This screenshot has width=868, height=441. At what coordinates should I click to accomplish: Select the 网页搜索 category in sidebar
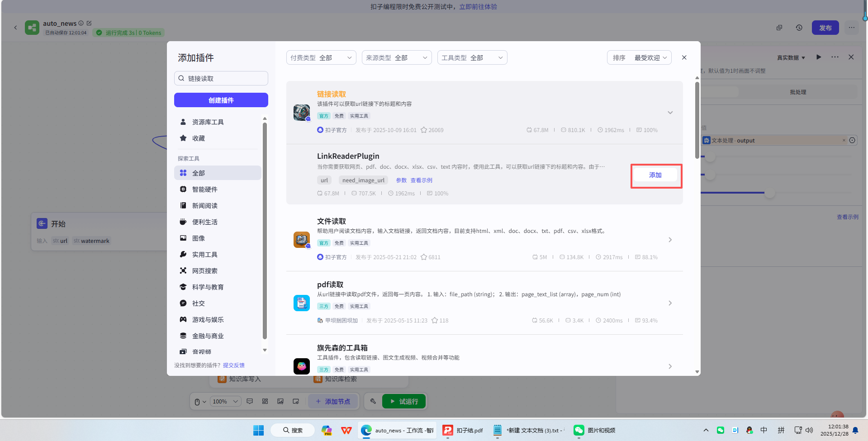(204, 270)
